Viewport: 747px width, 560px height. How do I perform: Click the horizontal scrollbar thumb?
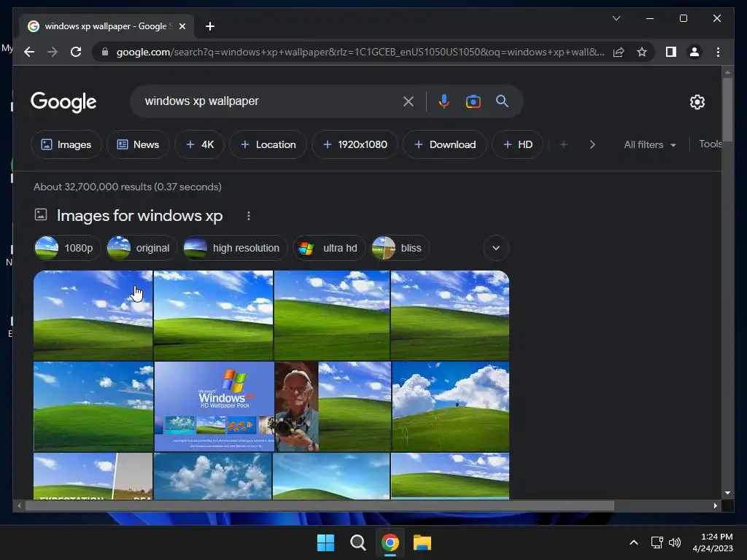[x=320, y=506]
